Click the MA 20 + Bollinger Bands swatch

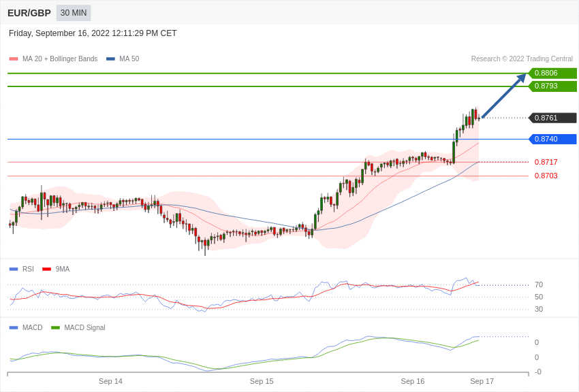14,59
